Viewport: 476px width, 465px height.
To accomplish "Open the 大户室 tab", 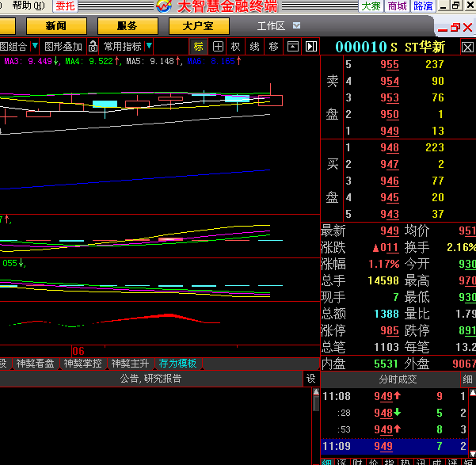I will pos(199,26).
